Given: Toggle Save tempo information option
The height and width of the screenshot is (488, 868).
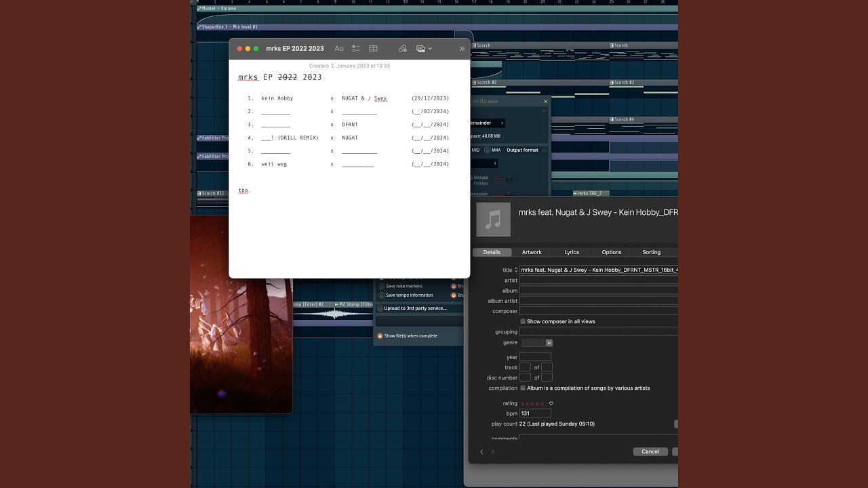Looking at the screenshot, I should 382,296.
